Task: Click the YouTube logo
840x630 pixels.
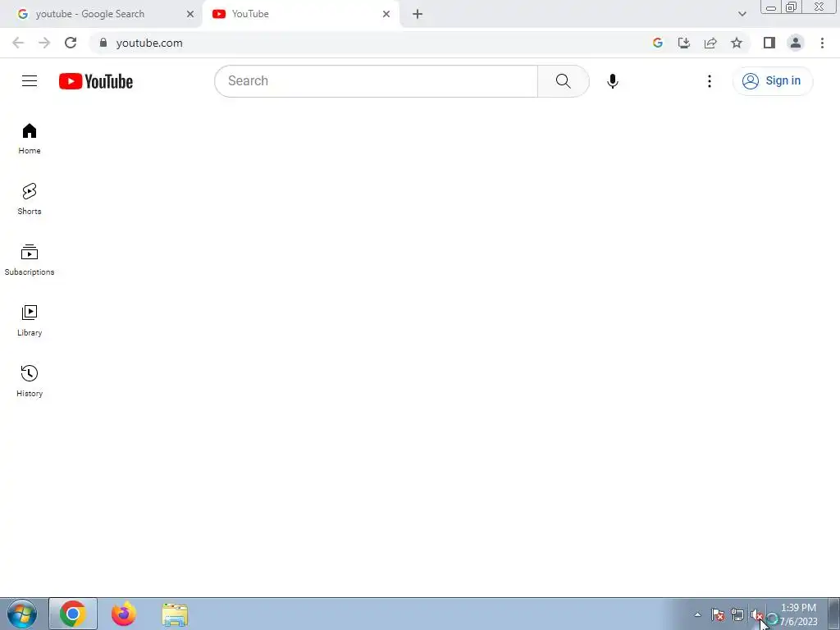Action: point(96,81)
